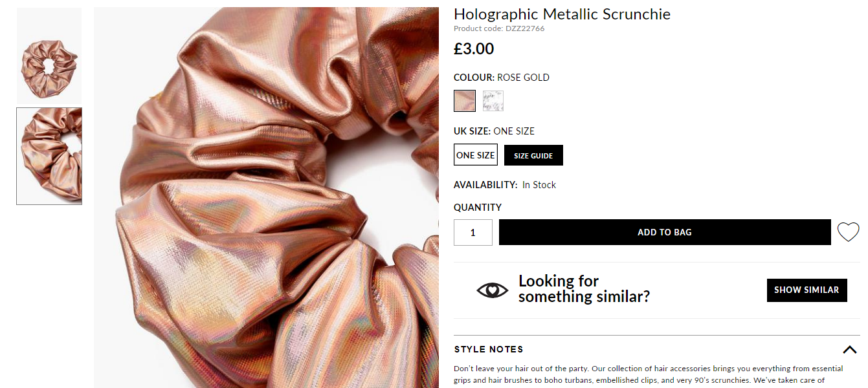The width and height of the screenshot is (868, 388).
Task: Click the SHOW SIMILAR button
Action: click(807, 290)
